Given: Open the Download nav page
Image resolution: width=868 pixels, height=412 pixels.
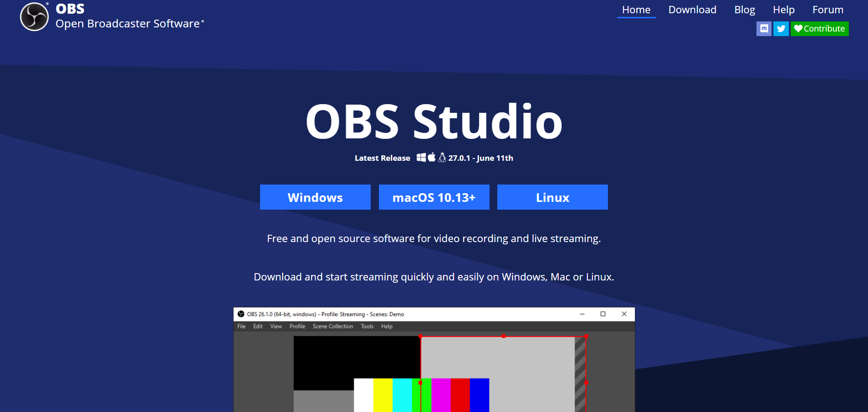Looking at the screenshot, I should 692,10.
